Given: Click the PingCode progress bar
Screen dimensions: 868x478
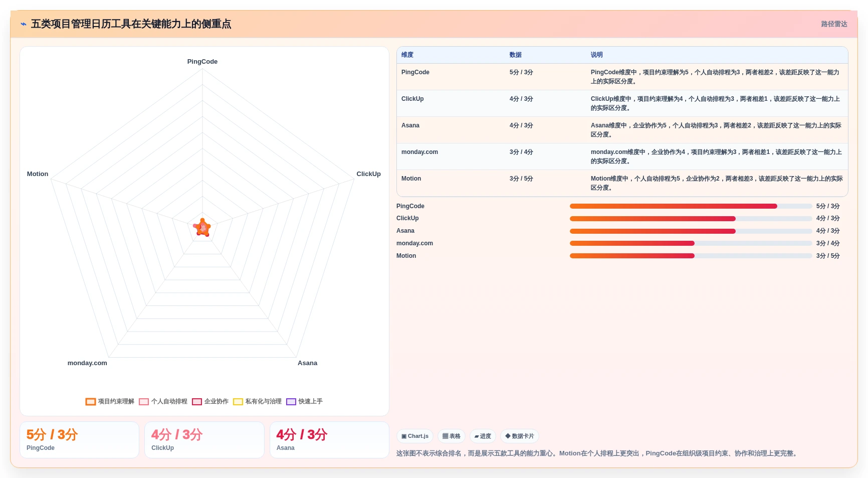Looking at the screenshot, I should (691, 206).
